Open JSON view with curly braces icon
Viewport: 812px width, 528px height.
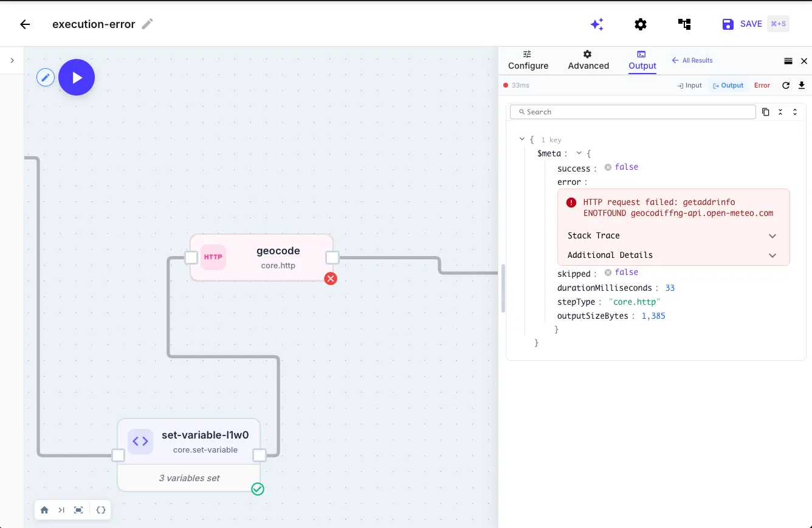click(101, 510)
